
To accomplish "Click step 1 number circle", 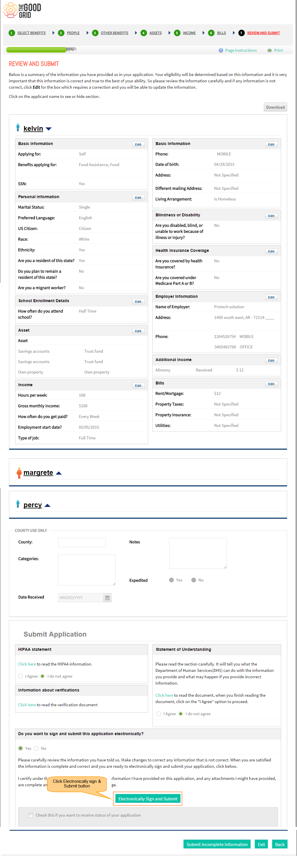I will (12, 33).
